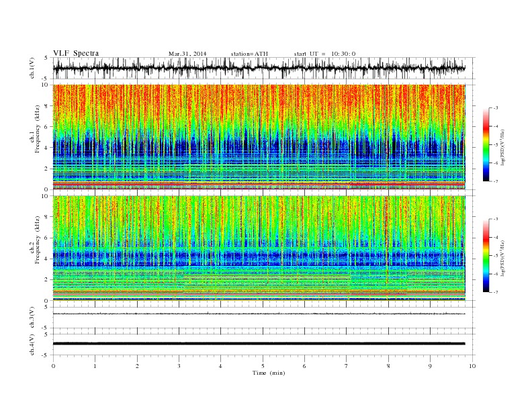Click the 'Time (min)' axis label
The height and width of the screenshot is (411, 532).
coord(269,373)
